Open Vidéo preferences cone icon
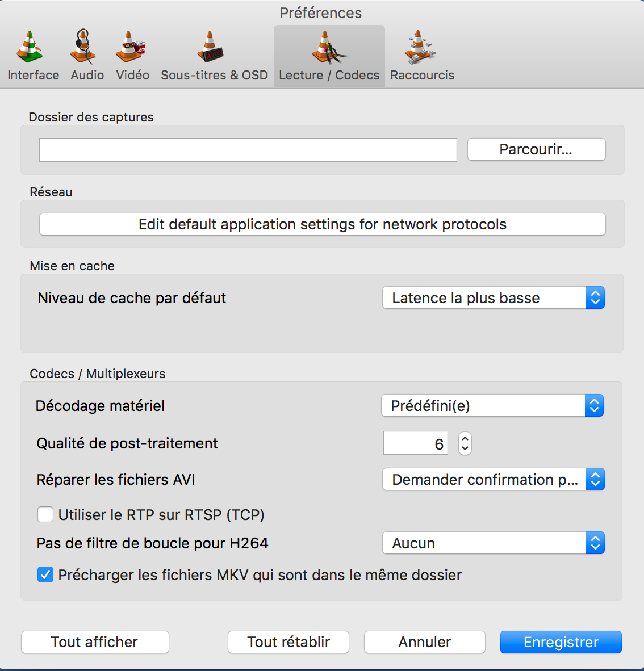 tap(130, 46)
